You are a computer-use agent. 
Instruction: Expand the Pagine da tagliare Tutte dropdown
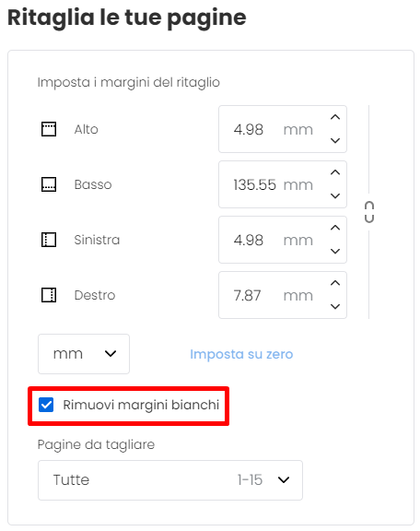(x=170, y=480)
